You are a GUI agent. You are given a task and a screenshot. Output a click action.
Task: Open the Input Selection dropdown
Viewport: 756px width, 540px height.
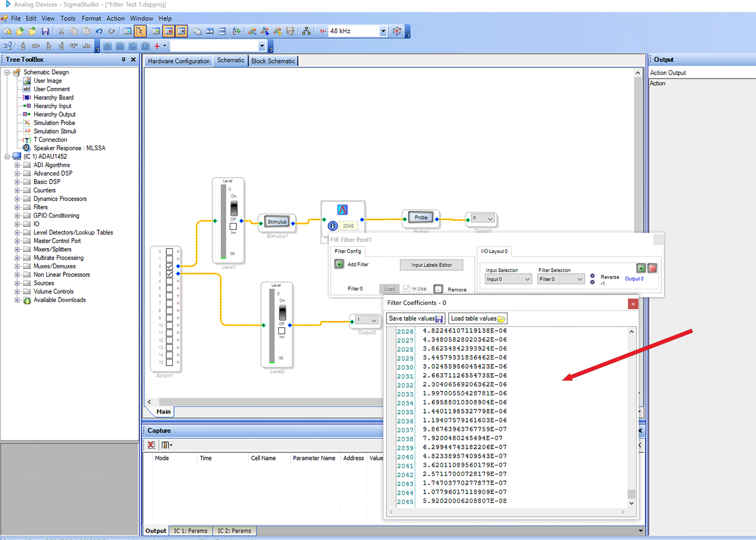pyautogui.click(x=508, y=279)
